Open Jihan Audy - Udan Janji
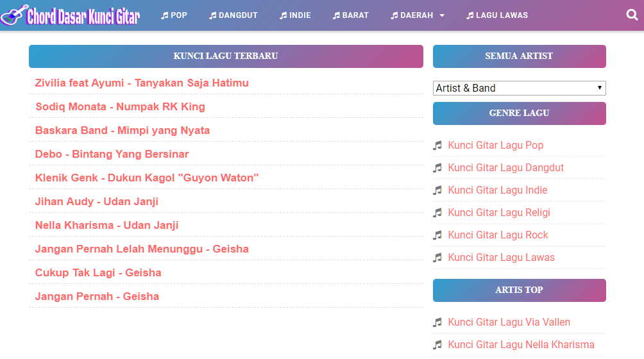 coord(96,202)
